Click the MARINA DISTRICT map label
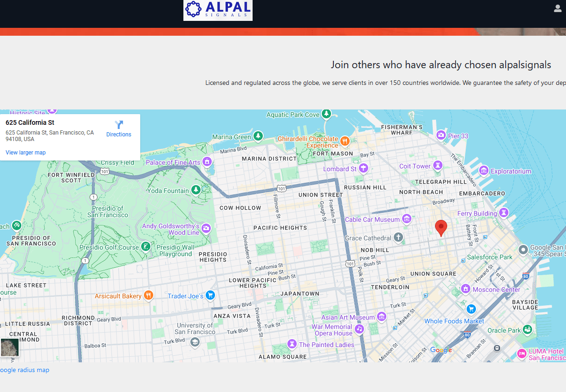The image size is (566, 392). 269,159
